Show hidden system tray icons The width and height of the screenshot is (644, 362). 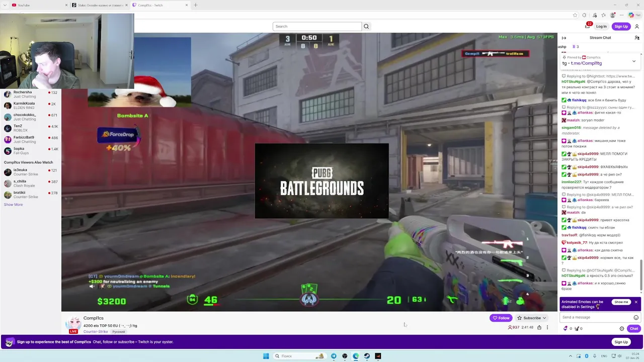571,356
